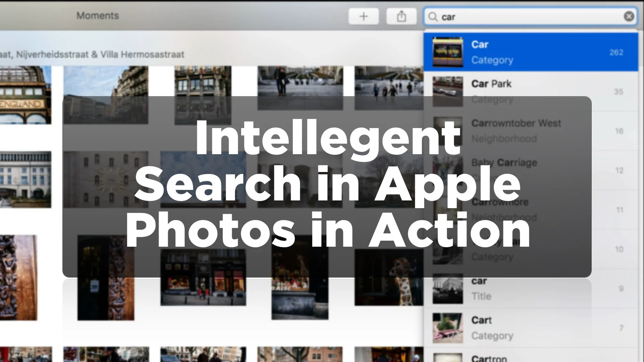The image size is (644, 362).
Task: Open the Add (+) menu in the toolbar
Action: (364, 16)
